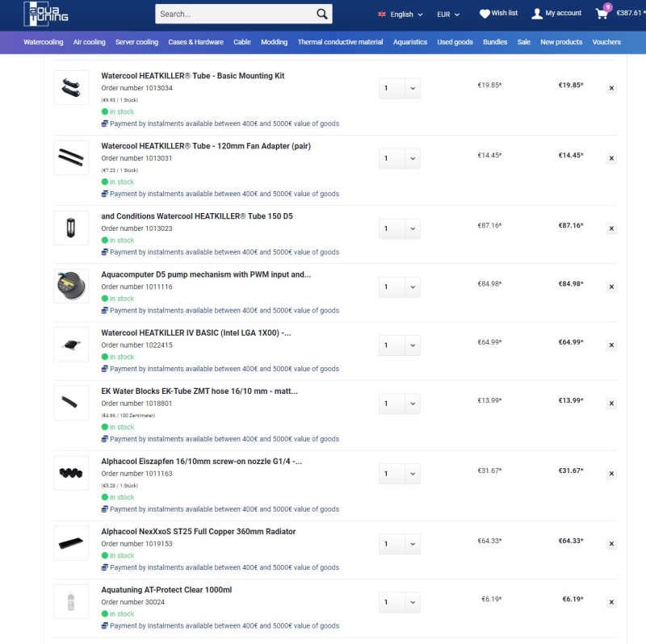
Task: Open Cases & Hardware menu
Action: click(195, 42)
